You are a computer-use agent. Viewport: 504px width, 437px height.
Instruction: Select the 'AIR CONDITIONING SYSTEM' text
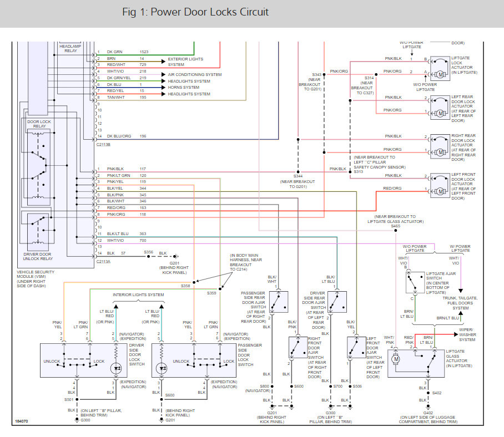click(x=195, y=74)
